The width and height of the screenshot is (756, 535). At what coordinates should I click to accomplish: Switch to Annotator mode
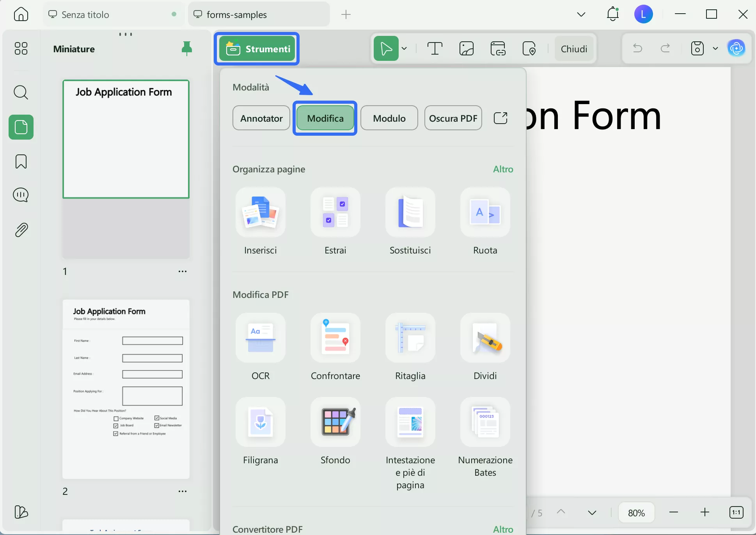pyautogui.click(x=261, y=118)
